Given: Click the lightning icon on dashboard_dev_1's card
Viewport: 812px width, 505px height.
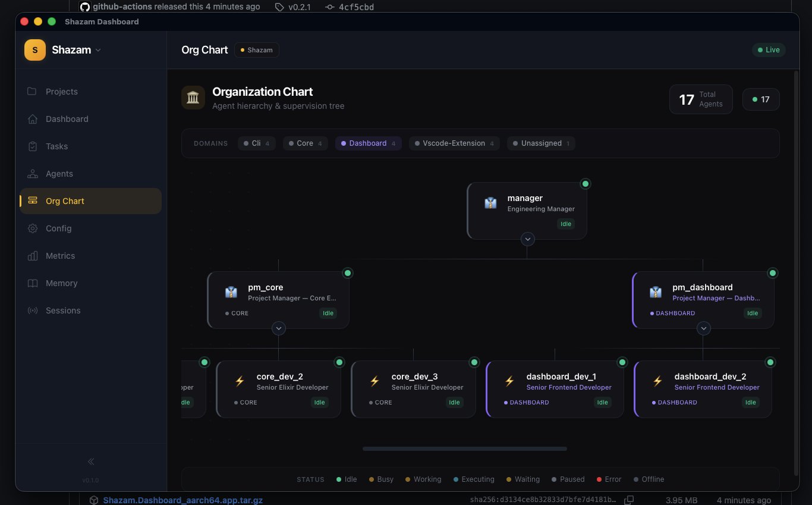Looking at the screenshot, I should pos(510,381).
